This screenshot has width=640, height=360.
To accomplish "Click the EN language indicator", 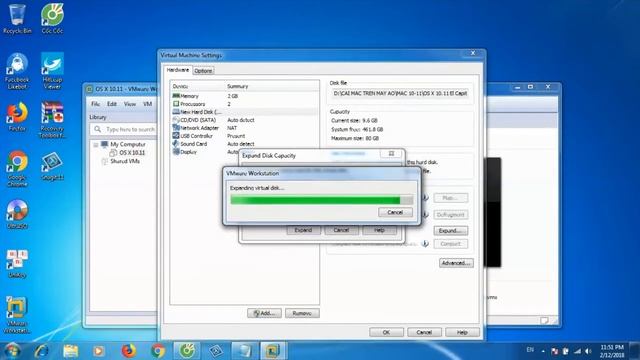I will click(x=530, y=350).
